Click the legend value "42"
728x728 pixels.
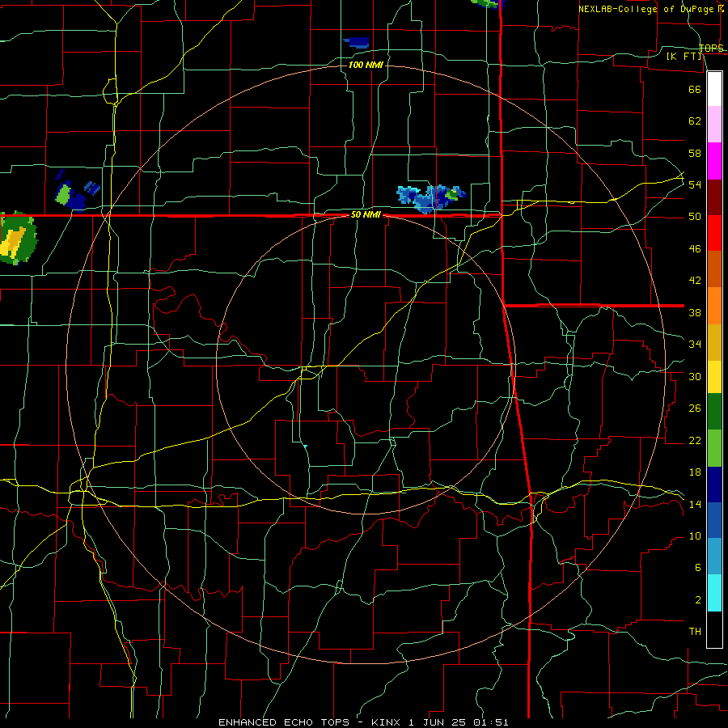(x=695, y=281)
